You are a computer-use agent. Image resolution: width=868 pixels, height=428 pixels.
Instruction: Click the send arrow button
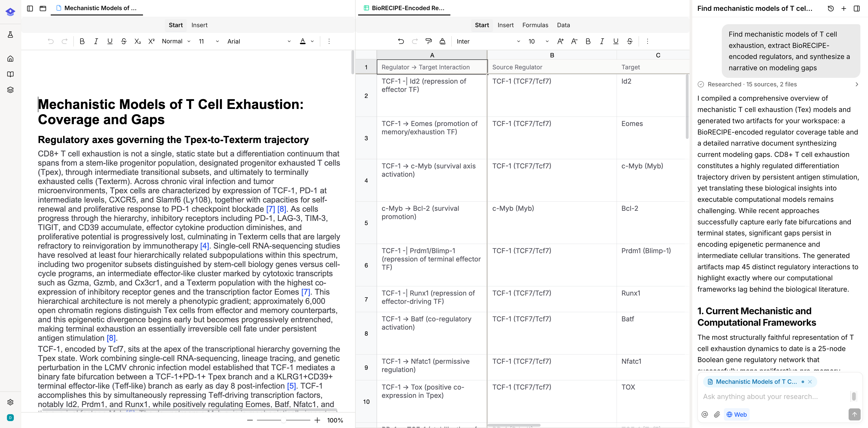click(x=854, y=415)
